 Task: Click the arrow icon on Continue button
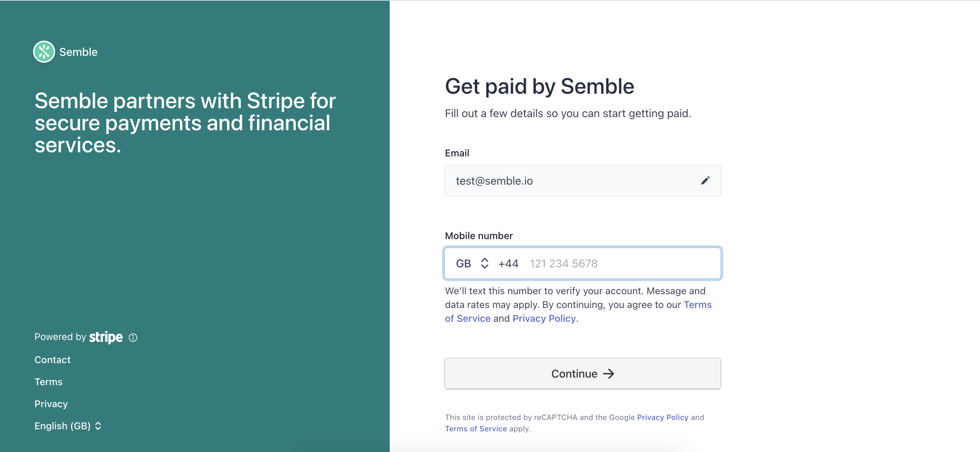(x=609, y=373)
